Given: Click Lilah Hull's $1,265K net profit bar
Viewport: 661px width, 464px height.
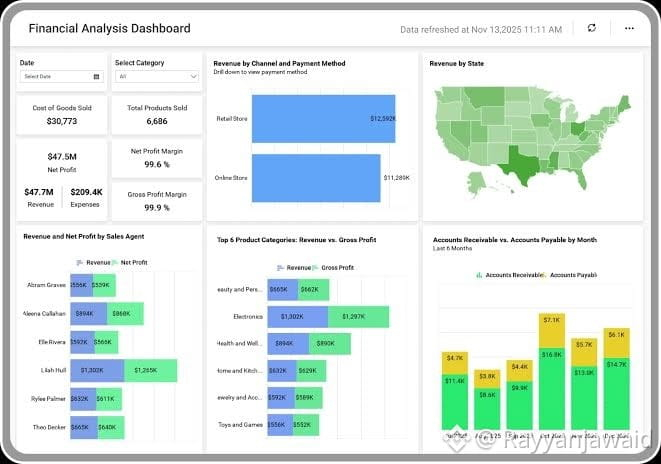Looking at the screenshot, I should pyautogui.click(x=150, y=370).
